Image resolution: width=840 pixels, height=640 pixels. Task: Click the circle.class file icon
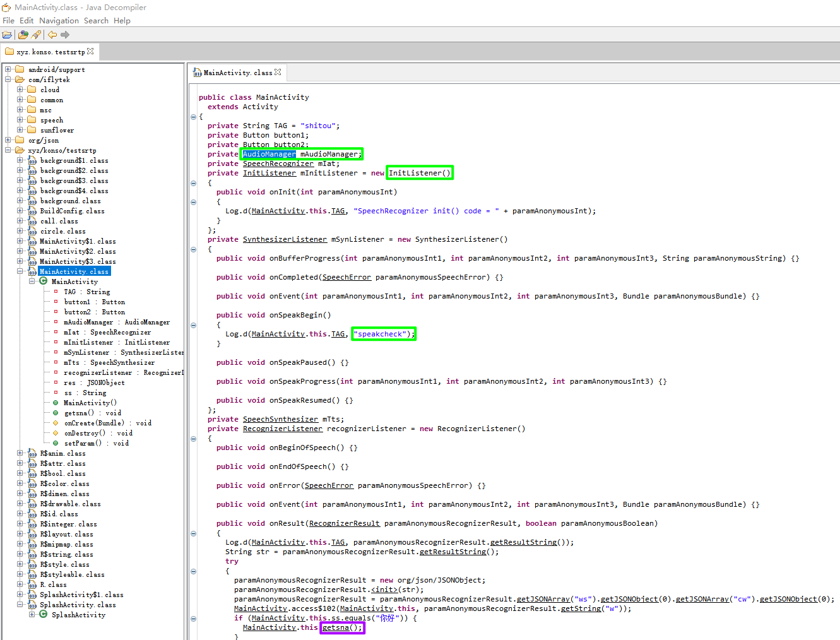tap(32, 231)
